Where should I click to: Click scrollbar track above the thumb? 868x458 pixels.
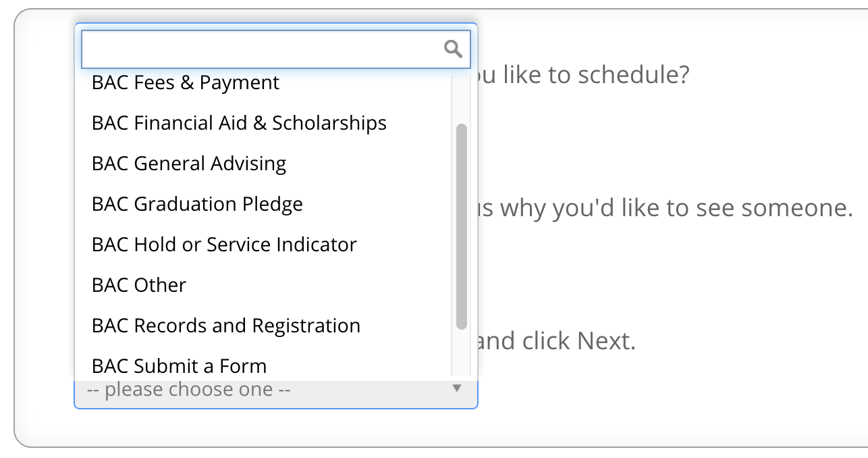tap(462, 98)
